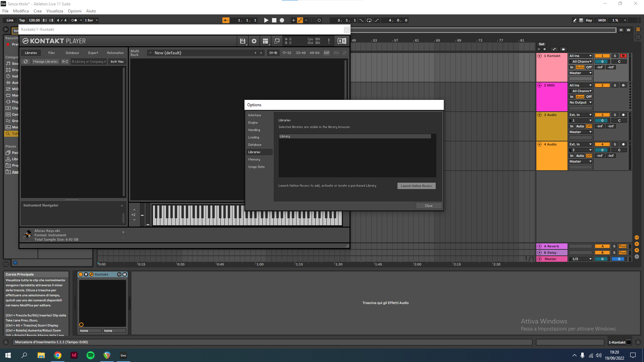This screenshot has width=644, height=362.
Task: Set 3 Audio monitor to Auto
Action: [580, 126]
